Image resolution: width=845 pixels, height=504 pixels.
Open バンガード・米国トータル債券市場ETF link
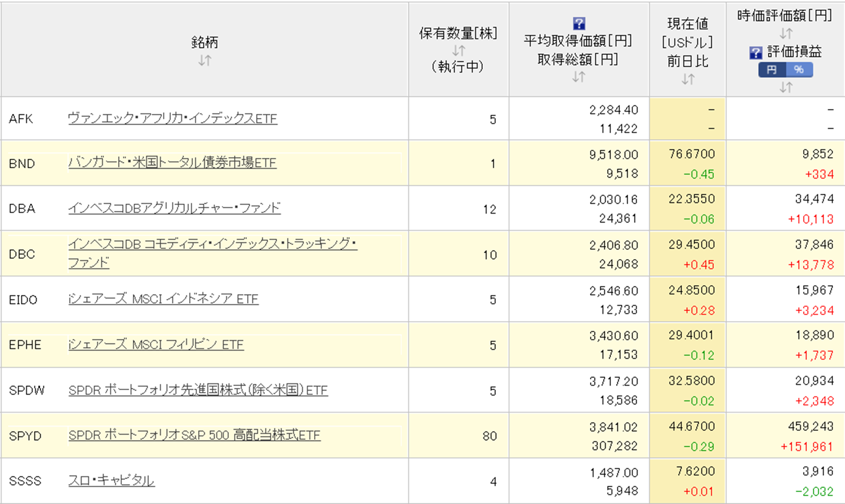tap(172, 163)
